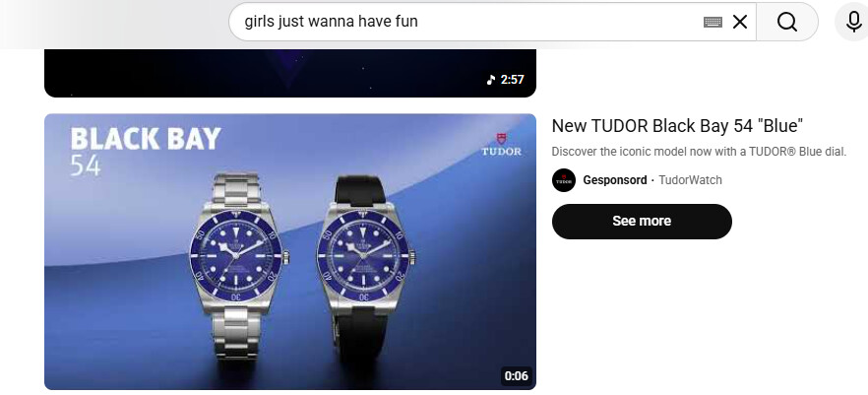Open the TudorWatch channel name link
The image size is (868, 395).
tap(690, 180)
